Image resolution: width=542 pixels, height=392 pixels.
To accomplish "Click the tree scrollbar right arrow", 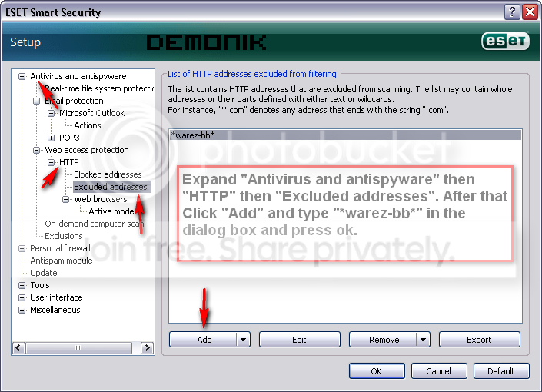I will [x=148, y=348].
